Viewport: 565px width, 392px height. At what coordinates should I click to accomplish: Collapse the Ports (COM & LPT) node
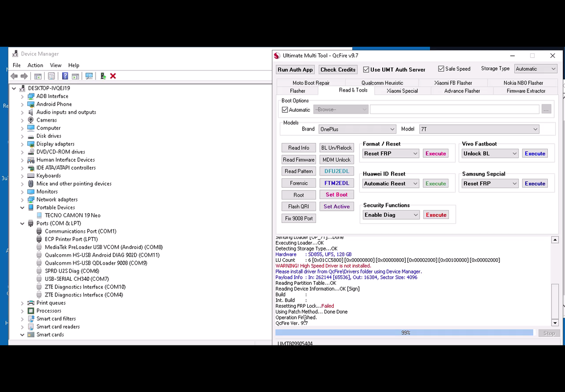point(23,223)
